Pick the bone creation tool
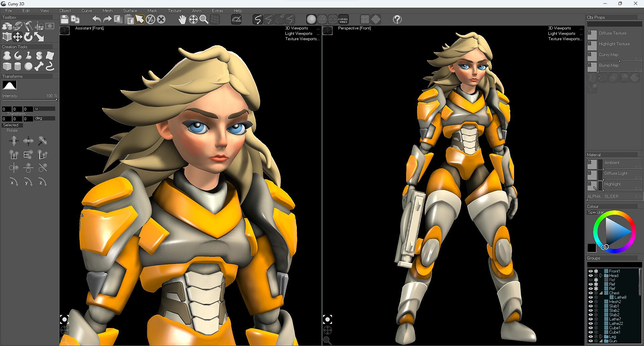This screenshot has height=346, width=644. (39, 66)
